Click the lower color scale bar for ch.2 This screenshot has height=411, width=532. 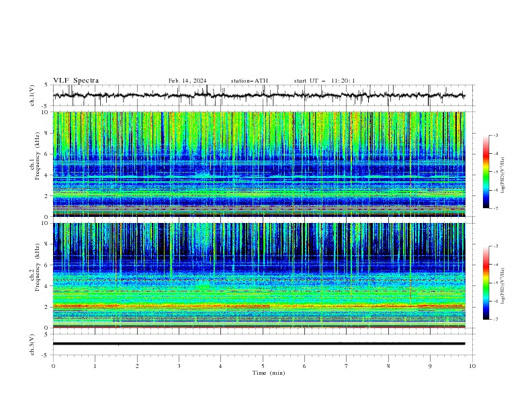coord(486,283)
